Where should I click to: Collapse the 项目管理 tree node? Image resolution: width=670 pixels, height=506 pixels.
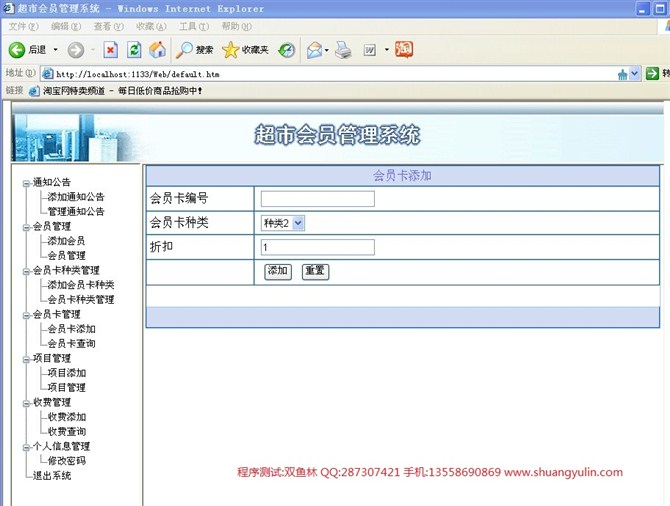pos(26,359)
